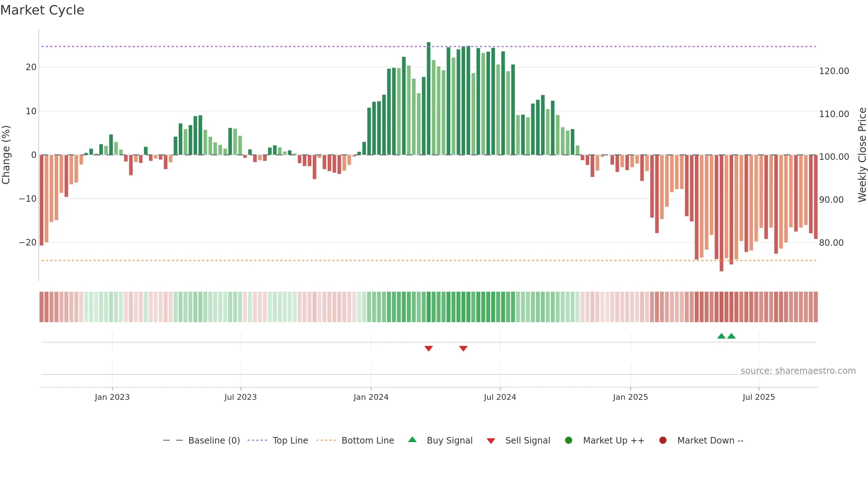Click the Jan 2024 axis label

click(371, 397)
